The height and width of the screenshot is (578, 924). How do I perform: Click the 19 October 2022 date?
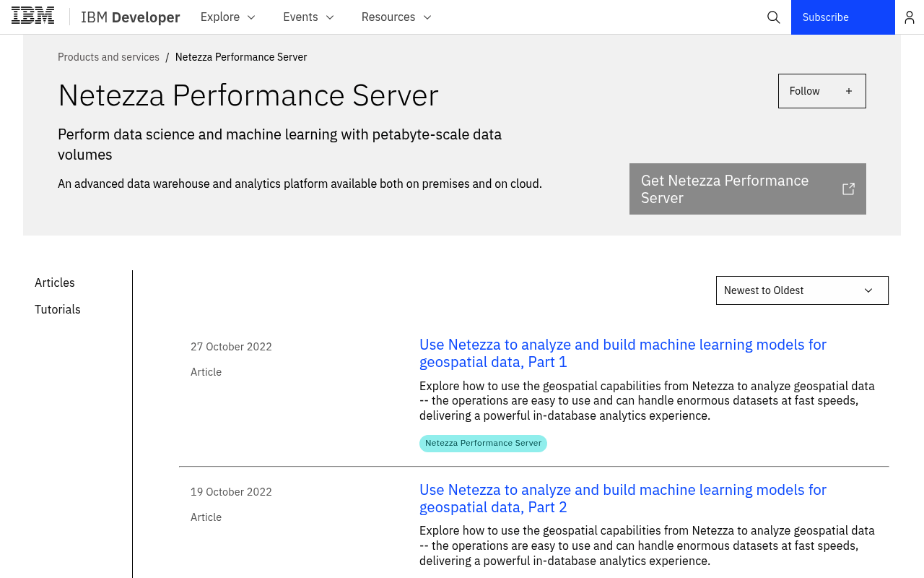[x=231, y=492]
